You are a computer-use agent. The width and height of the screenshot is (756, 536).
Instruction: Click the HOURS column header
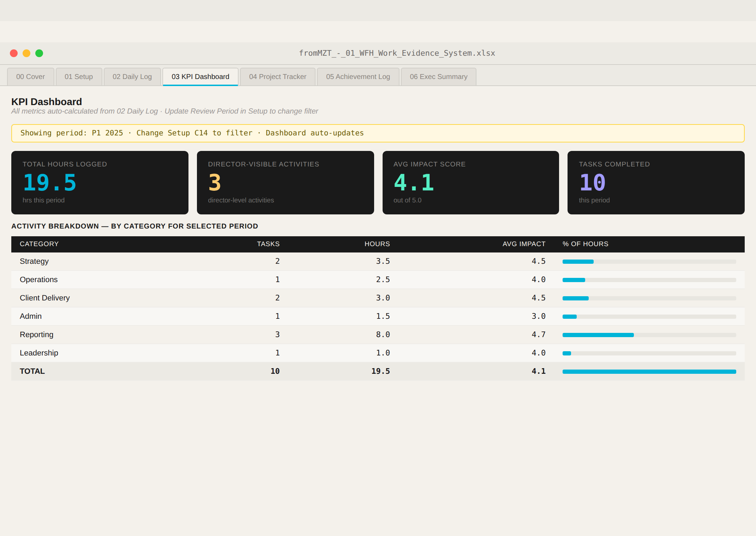377,244
